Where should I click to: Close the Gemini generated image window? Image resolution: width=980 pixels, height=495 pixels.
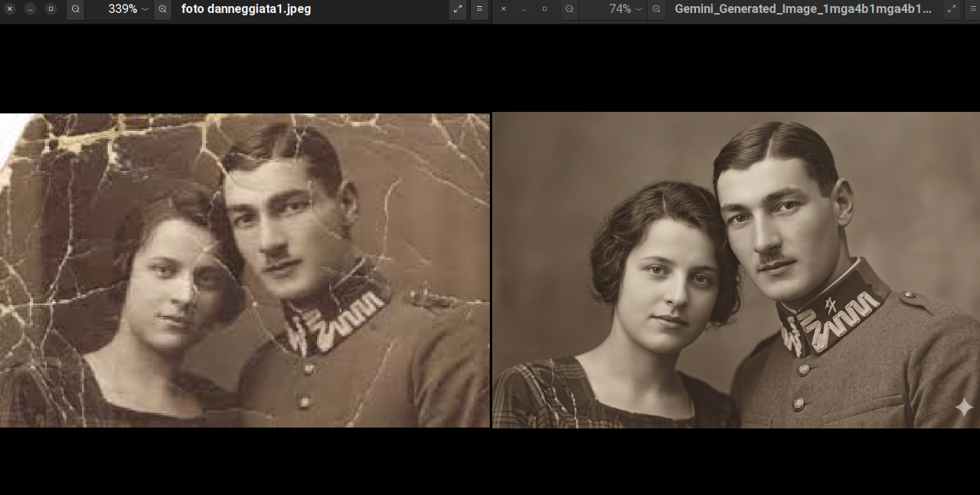click(x=503, y=9)
